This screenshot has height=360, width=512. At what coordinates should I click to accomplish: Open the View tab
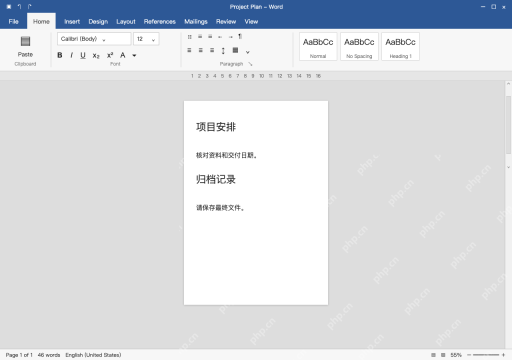(x=251, y=22)
